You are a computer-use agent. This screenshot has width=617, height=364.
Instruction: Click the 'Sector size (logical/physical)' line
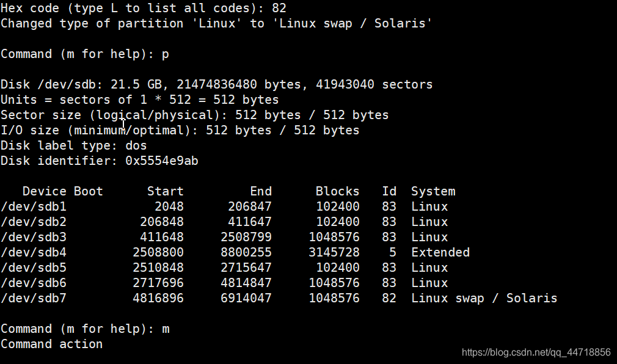click(194, 115)
